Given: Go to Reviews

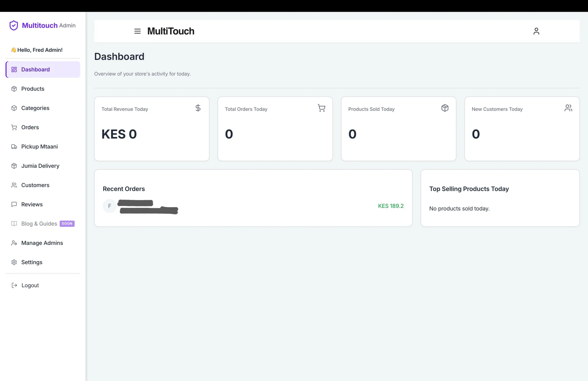Looking at the screenshot, I should point(43,204).
